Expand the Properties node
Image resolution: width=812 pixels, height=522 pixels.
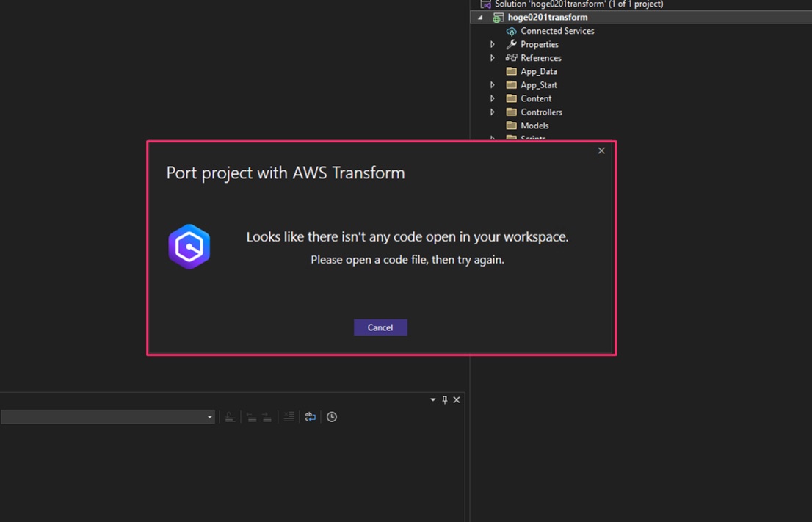[493, 45]
